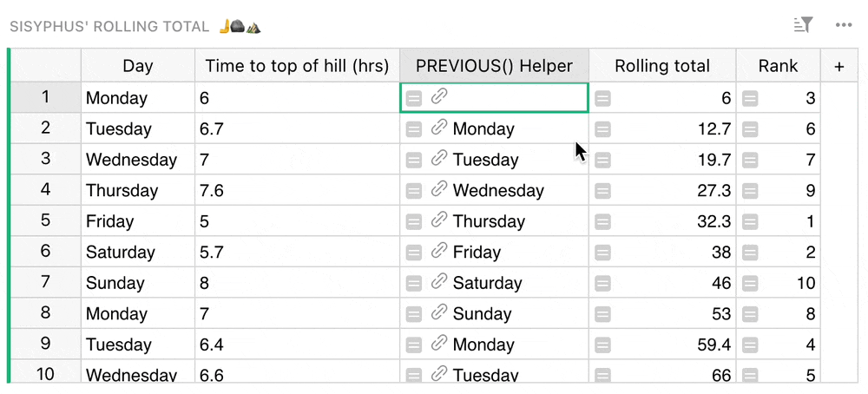This screenshot has height=394, width=868.
Task: Open the sort and filter icon
Action: [x=803, y=25]
